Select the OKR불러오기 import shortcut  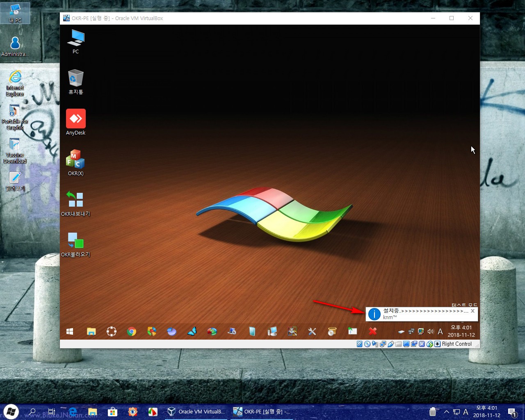75,244
